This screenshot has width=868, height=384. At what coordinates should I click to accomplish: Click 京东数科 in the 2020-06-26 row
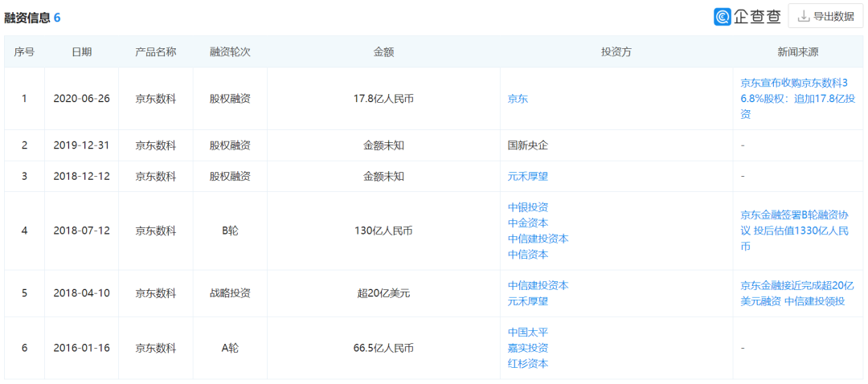point(156,99)
